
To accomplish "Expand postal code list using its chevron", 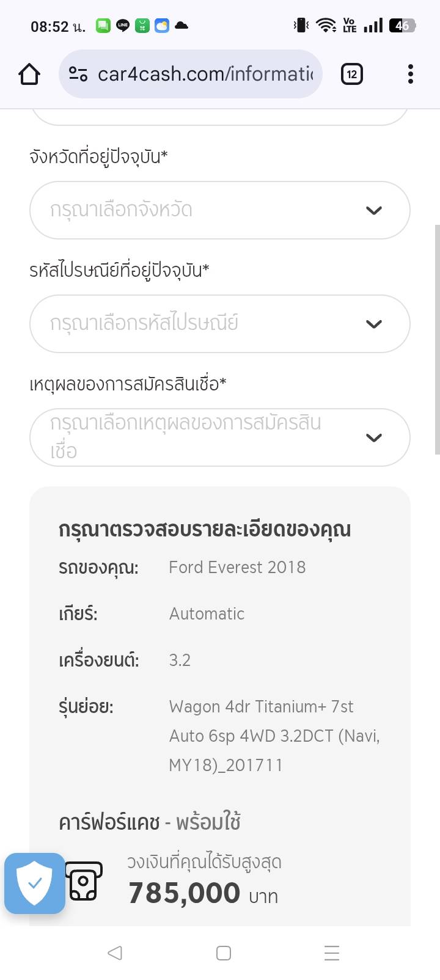I will point(373,324).
